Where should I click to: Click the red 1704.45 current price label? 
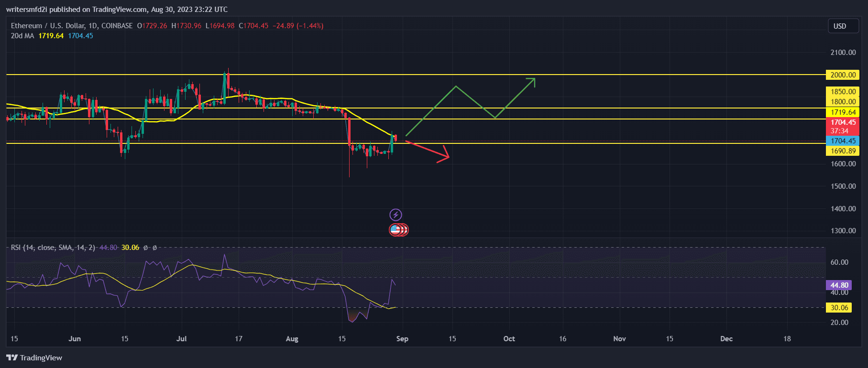coord(843,122)
